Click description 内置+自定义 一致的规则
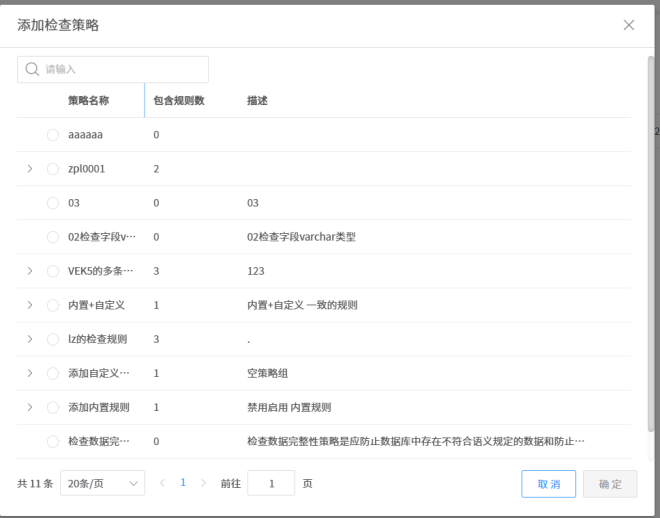 (302, 305)
